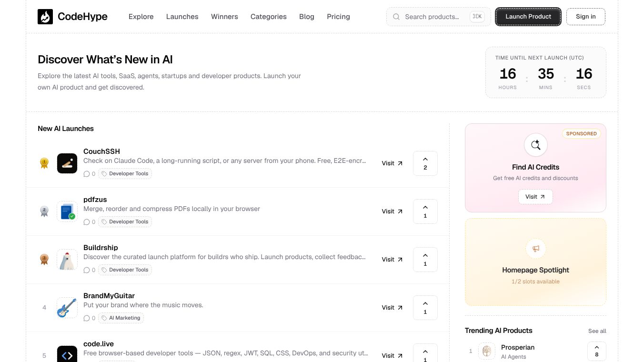Click the silver medal icon beside pdfzus
The width and height of the screenshot is (644, 362).
pos(44,211)
